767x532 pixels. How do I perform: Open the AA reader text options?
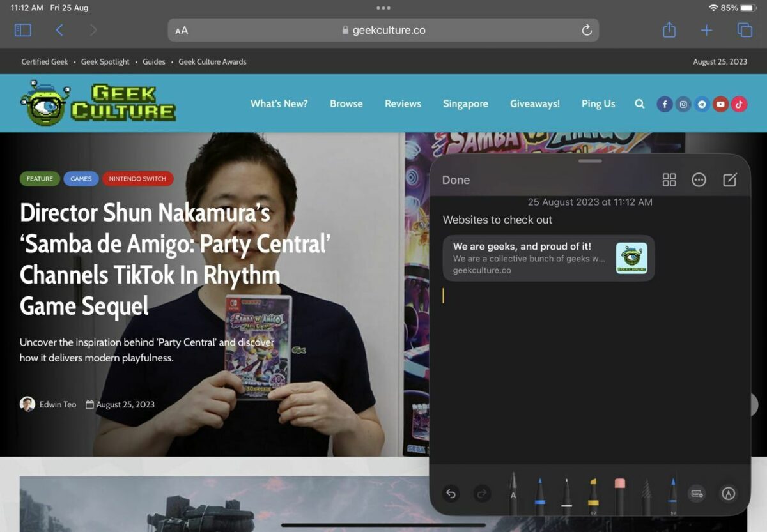[182, 31]
